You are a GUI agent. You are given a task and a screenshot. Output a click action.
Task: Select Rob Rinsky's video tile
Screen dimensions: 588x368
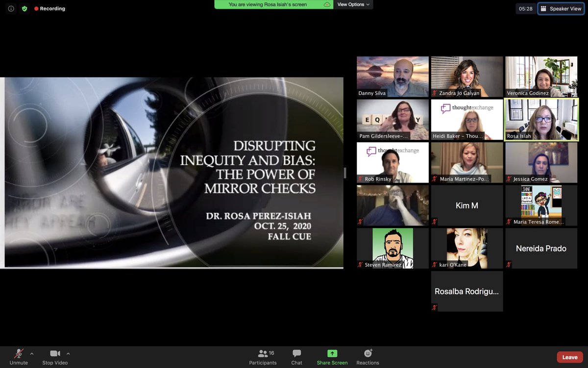[x=392, y=162]
